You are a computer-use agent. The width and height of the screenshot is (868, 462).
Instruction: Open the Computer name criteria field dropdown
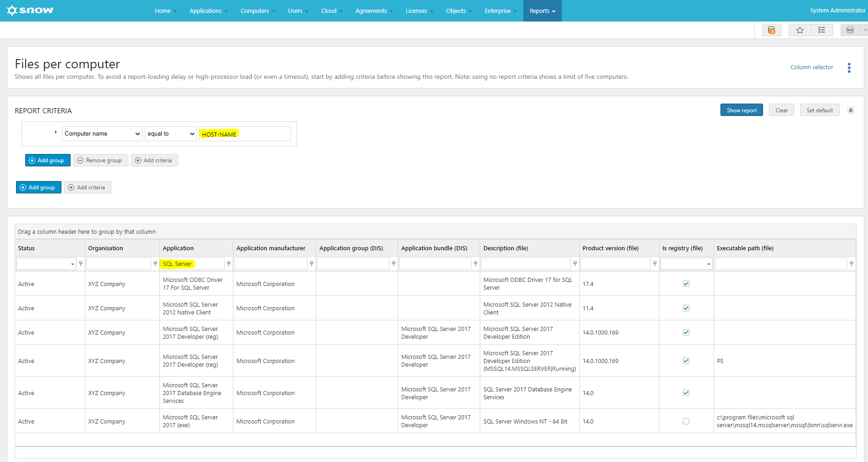[102, 134]
